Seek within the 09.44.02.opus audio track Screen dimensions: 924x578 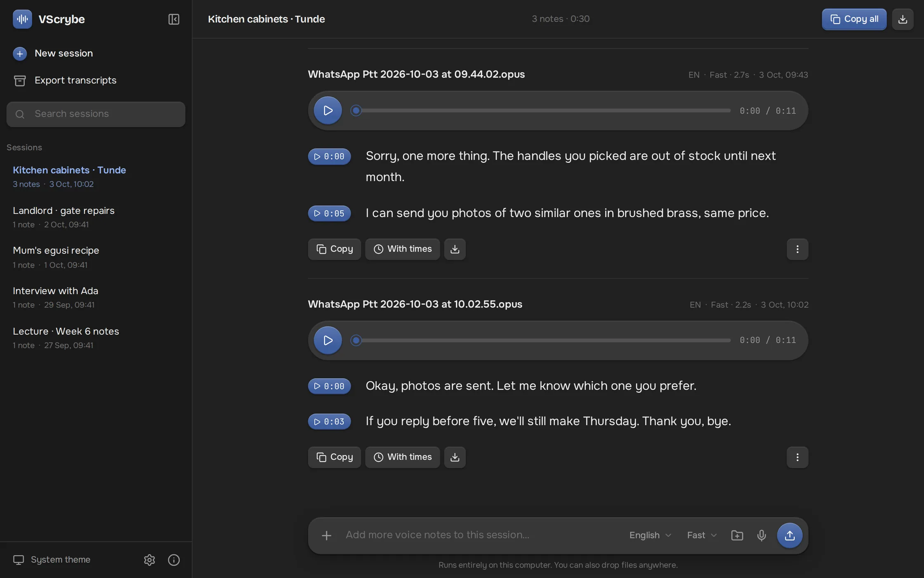coord(540,110)
